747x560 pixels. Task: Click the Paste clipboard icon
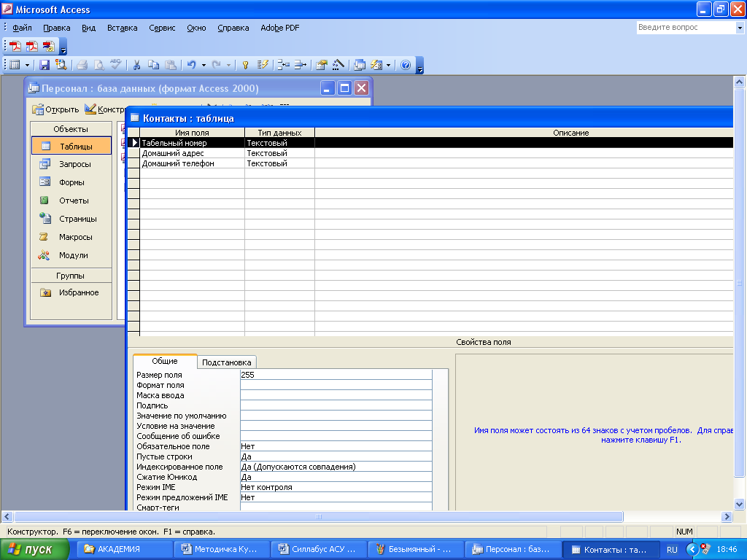[170, 65]
